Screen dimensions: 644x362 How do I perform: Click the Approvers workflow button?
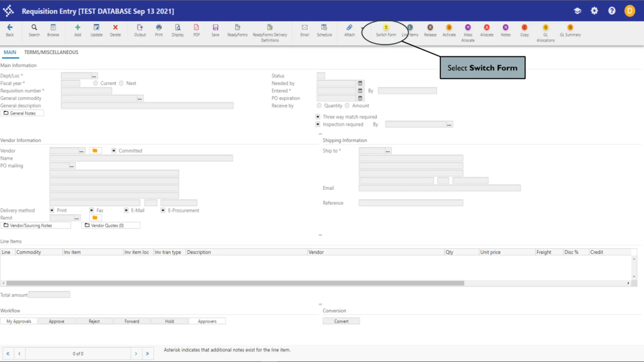pos(207,321)
